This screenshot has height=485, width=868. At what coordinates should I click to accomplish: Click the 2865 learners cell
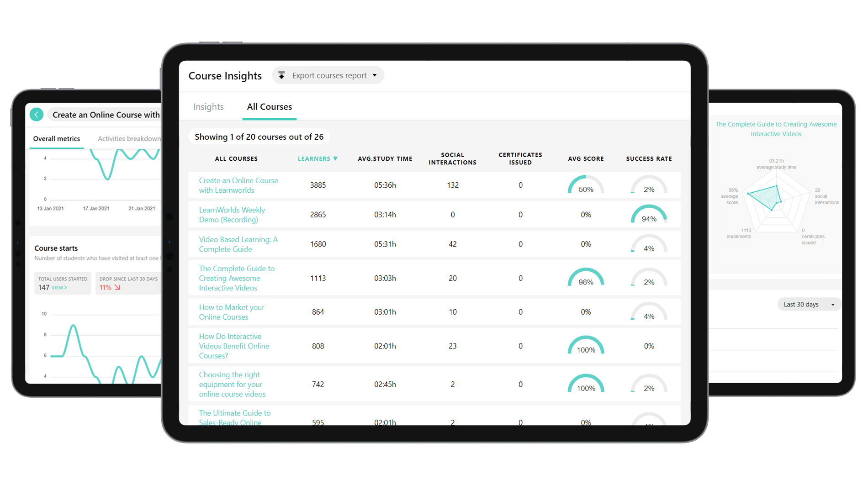coord(318,215)
